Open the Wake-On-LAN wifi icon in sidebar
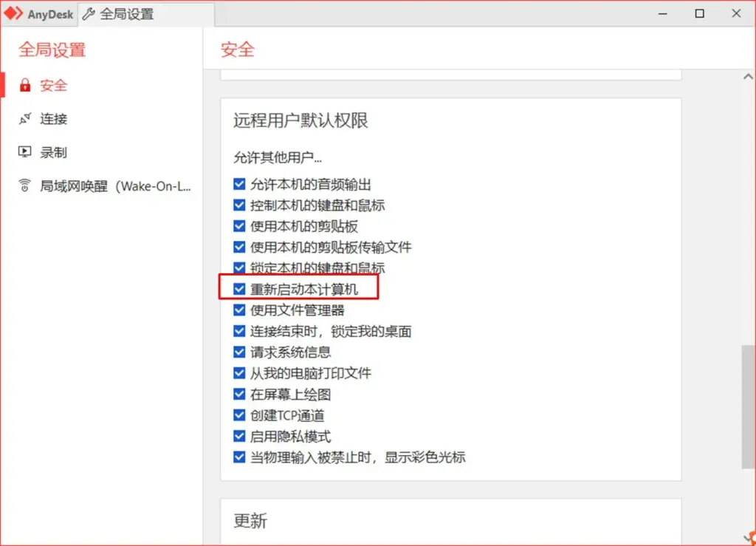Screen dimensions: 756x546 (x=24, y=185)
